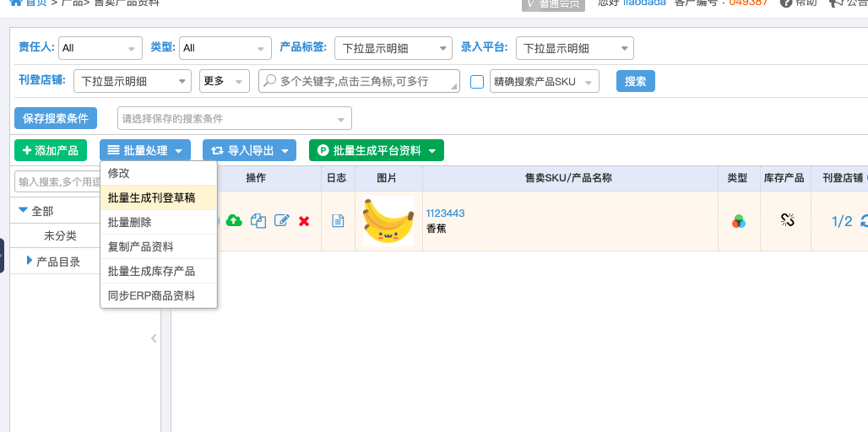Open the 更多 dropdown

[225, 81]
